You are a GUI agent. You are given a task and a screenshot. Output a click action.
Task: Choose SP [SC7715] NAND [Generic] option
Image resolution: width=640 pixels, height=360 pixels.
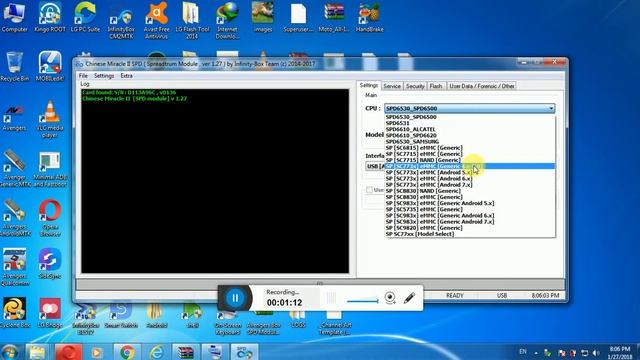(469, 160)
